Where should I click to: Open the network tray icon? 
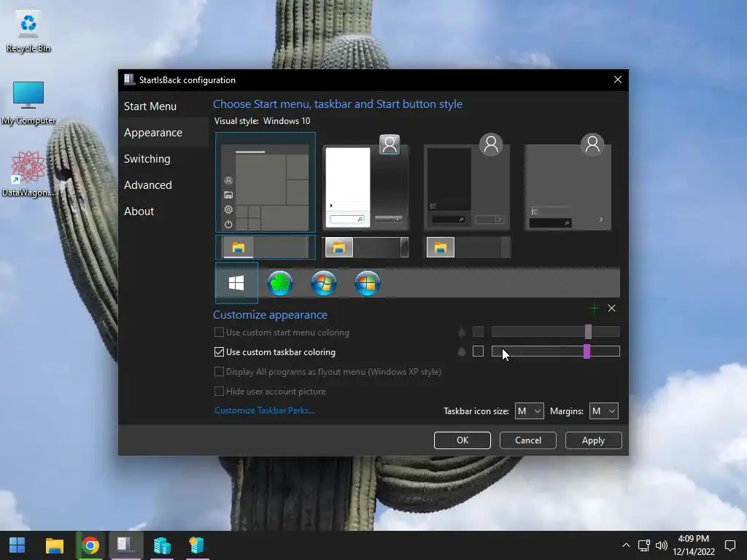tap(644, 545)
